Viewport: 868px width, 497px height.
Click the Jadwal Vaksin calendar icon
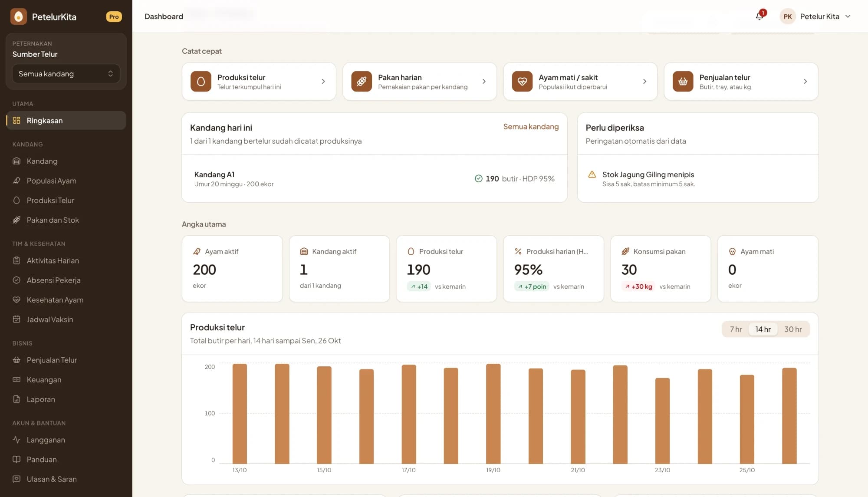(16, 319)
